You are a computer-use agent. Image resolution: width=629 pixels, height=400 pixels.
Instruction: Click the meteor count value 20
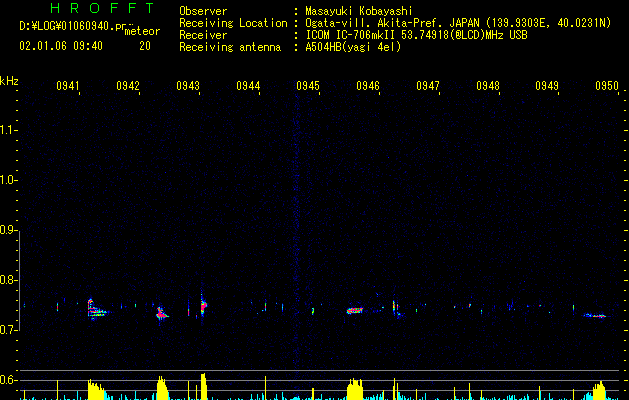point(145,46)
